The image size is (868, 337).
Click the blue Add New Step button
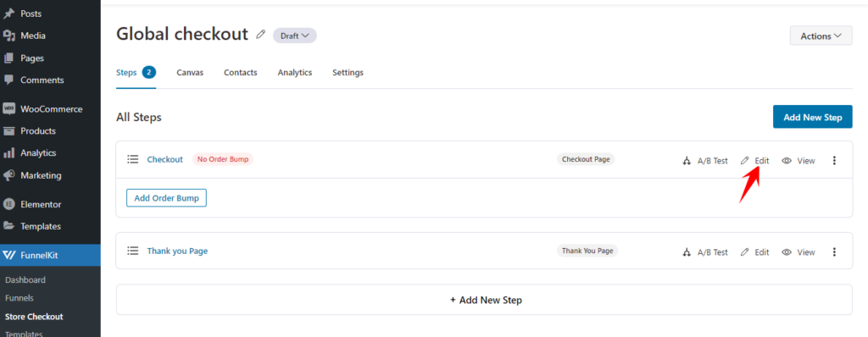click(x=813, y=117)
